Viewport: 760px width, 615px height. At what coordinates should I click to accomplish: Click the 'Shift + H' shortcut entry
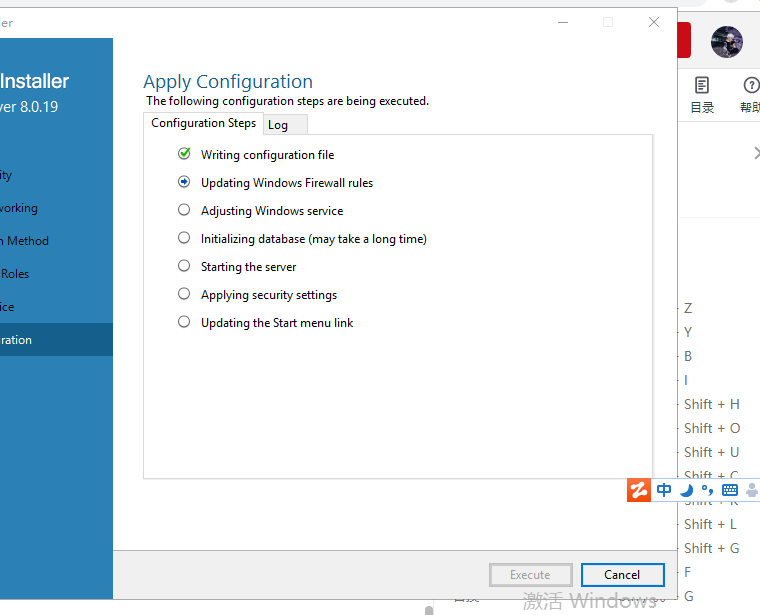click(x=712, y=404)
